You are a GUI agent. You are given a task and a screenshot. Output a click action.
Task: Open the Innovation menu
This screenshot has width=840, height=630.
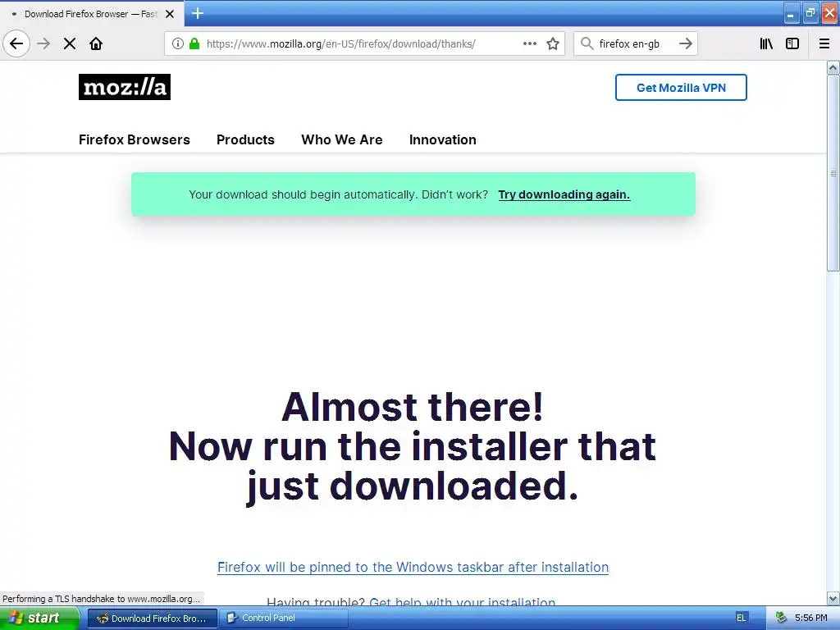pos(442,139)
